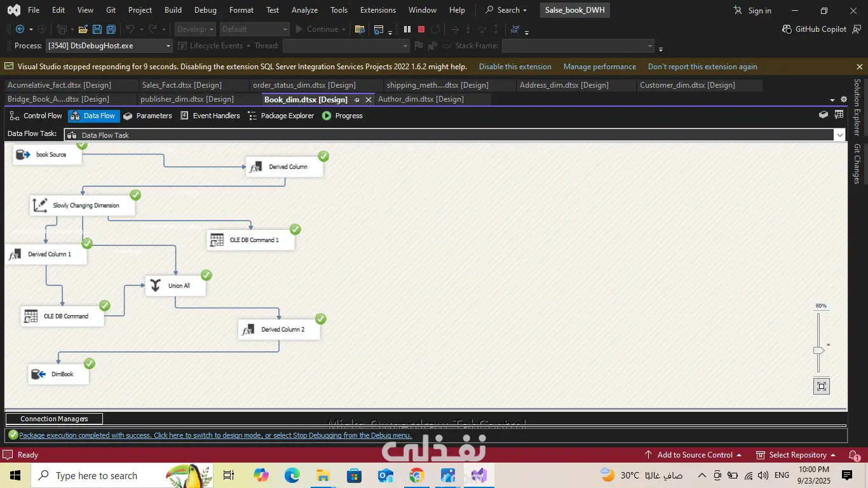This screenshot has height=488, width=868.
Task: Pin the Book_dim.dtsx tab
Action: (x=356, y=100)
